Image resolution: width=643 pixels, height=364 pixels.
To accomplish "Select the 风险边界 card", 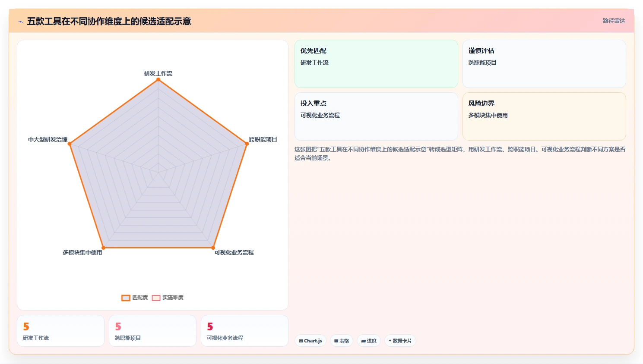I will [544, 116].
